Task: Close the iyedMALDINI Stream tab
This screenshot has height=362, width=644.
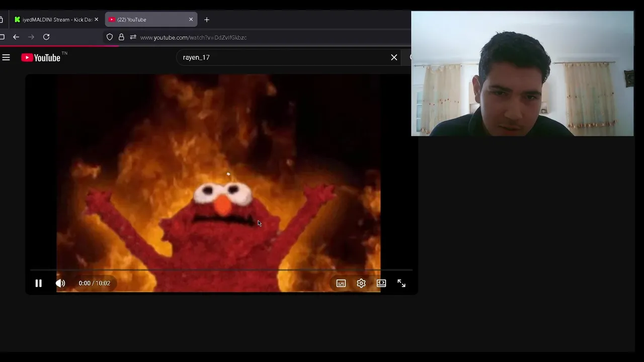Action: (96, 20)
